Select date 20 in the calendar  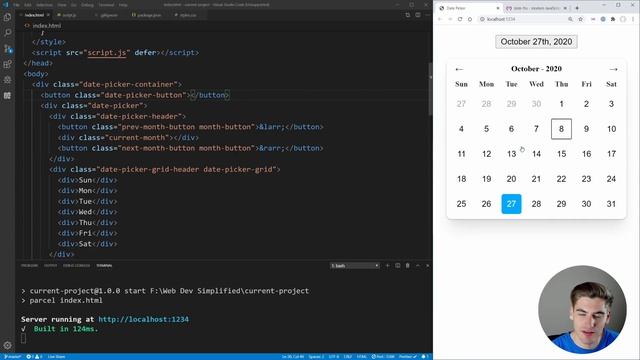511,179
